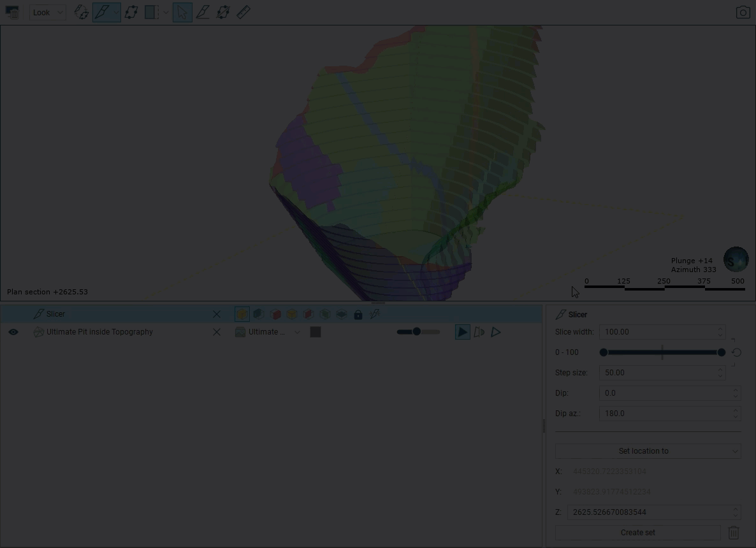
Task: Expand the Set location to dropdown
Action: (x=648, y=451)
